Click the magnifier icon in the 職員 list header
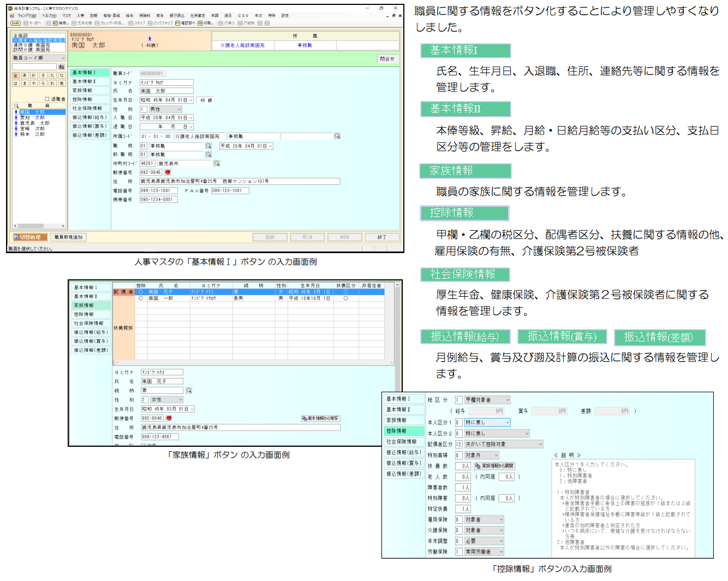 tap(16, 106)
